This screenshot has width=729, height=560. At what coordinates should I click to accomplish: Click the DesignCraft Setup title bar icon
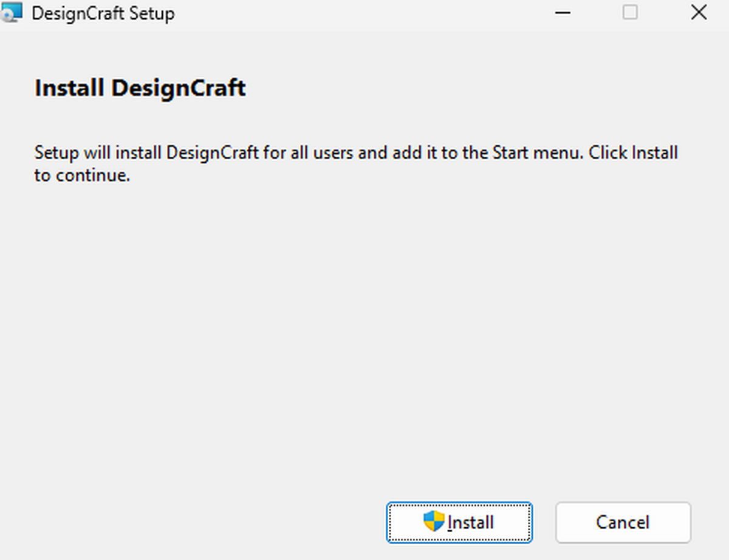tap(12, 12)
